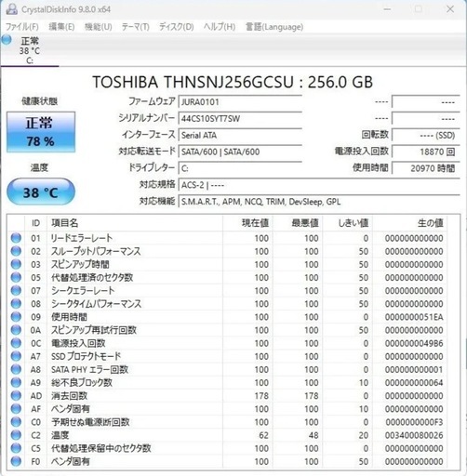Click threshold value 20 in 温度 row
Image resolution: width=467 pixels, height=476 pixels.
[364, 435]
